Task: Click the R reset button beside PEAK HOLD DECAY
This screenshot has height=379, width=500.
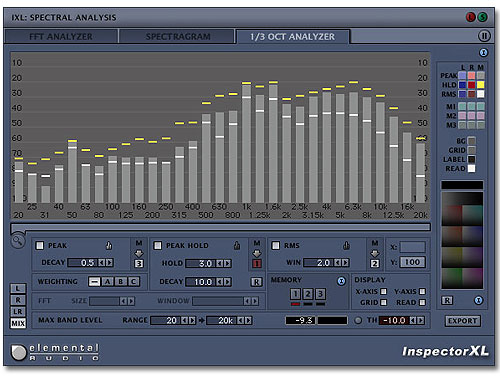Action: [256, 282]
